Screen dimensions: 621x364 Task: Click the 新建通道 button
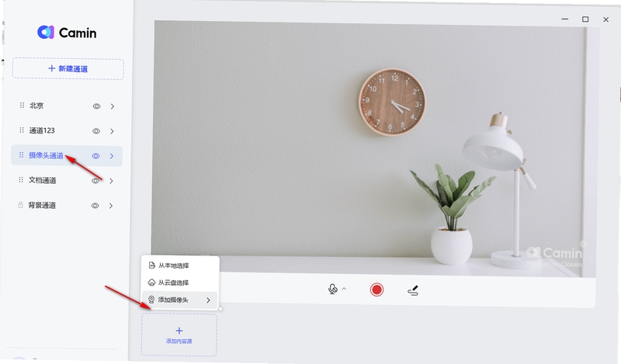pos(68,68)
